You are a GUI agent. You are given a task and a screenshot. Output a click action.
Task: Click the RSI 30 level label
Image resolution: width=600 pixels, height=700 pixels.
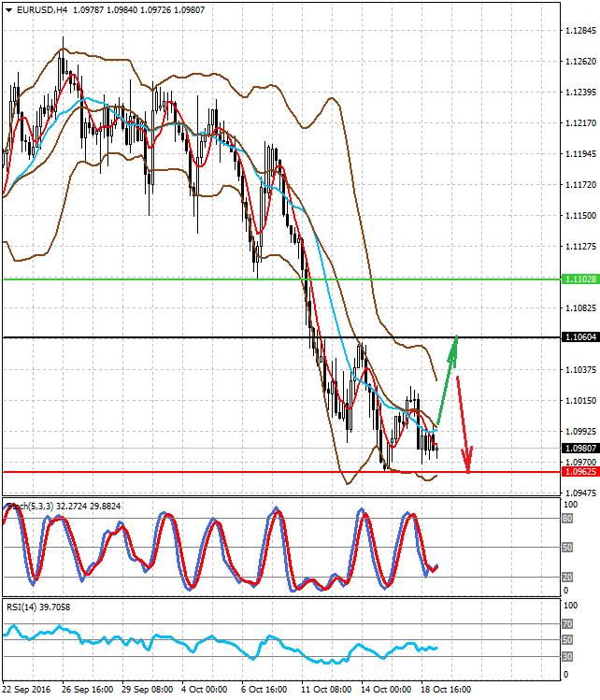567,657
